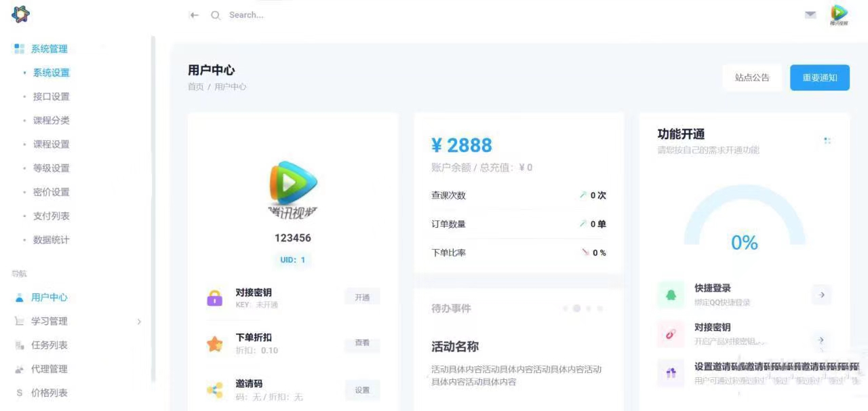Image resolution: width=868 pixels, height=411 pixels.
Task: Click the purple lock 对接密钥 icon
Action: click(215, 298)
